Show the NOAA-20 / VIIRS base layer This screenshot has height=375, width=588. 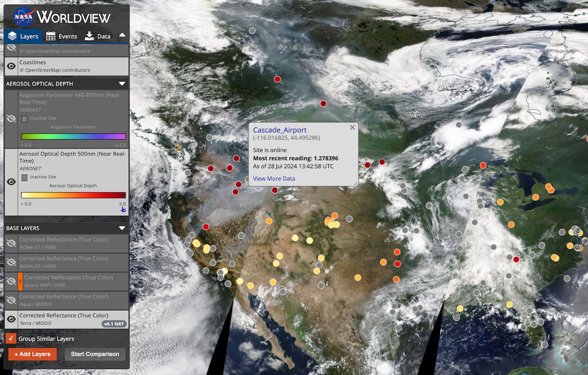point(11,262)
